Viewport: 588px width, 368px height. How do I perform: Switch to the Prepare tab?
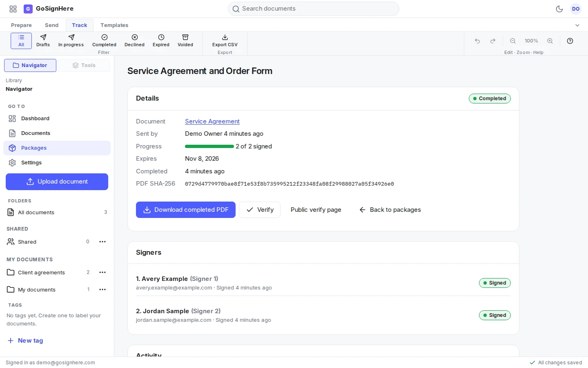coord(21,25)
